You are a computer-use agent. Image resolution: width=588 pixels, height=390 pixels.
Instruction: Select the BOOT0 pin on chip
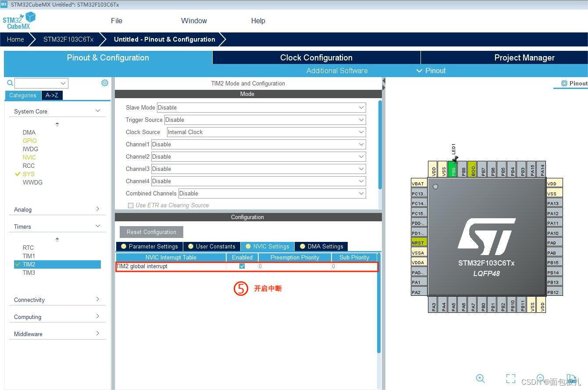(473, 169)
